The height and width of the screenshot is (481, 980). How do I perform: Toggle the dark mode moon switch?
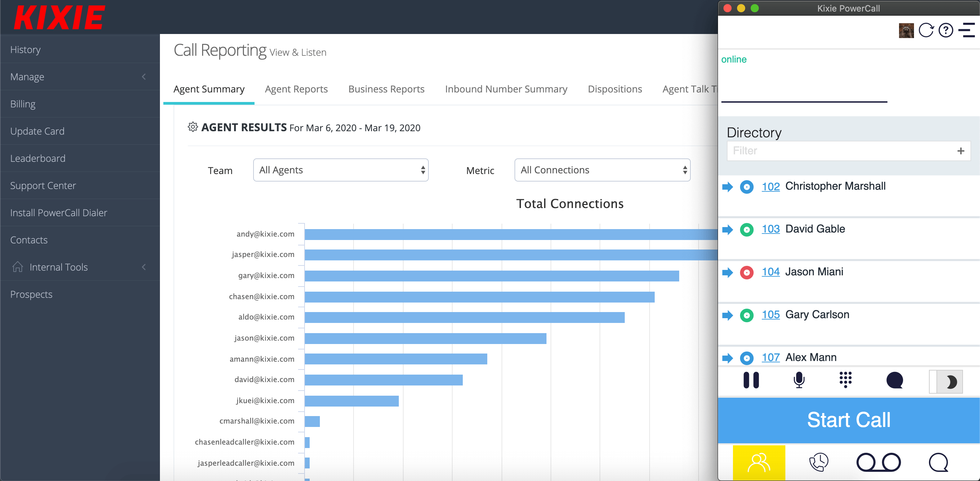point(946,382)
